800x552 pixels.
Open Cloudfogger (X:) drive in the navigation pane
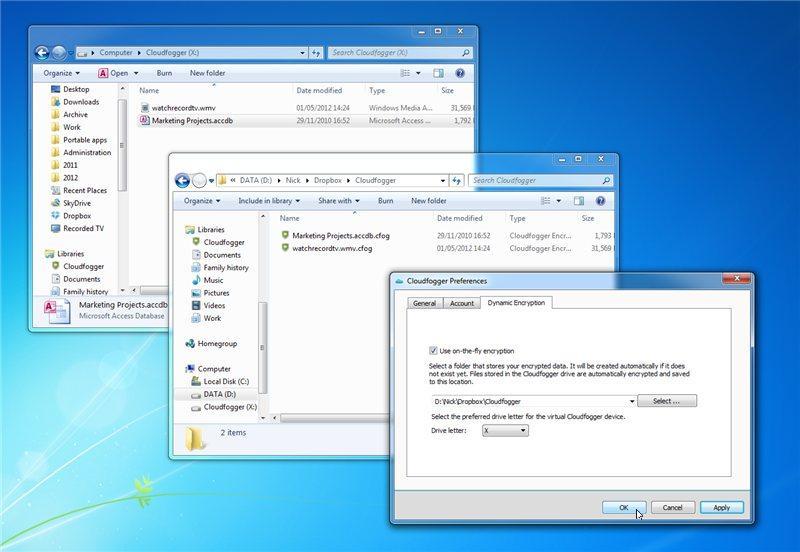229,407
